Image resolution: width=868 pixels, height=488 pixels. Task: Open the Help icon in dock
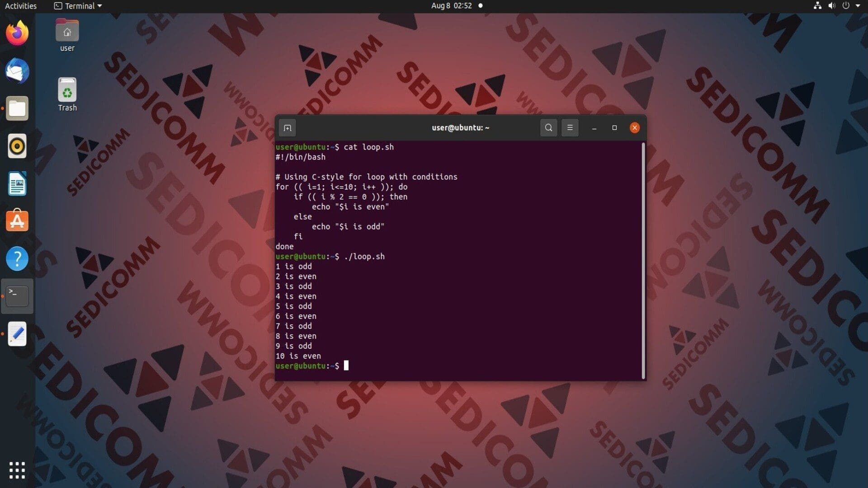pyautogui.click(x=17, y=259)
